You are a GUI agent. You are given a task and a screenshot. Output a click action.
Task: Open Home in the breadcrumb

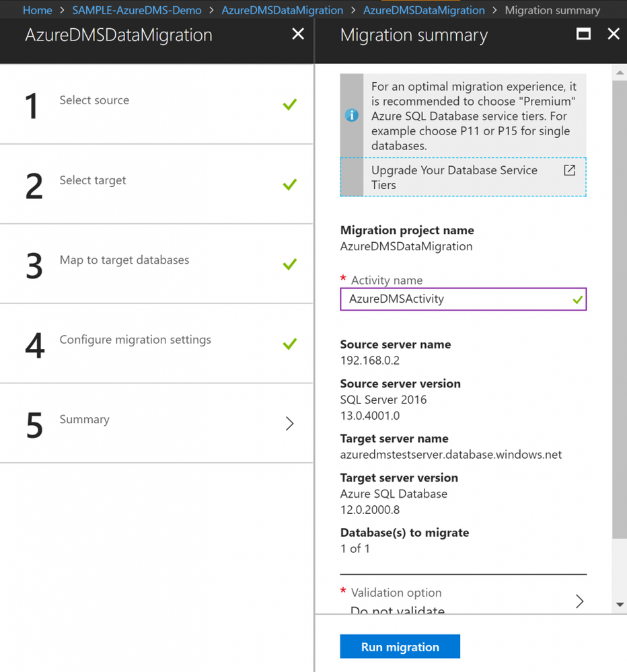tap(37, 10)
